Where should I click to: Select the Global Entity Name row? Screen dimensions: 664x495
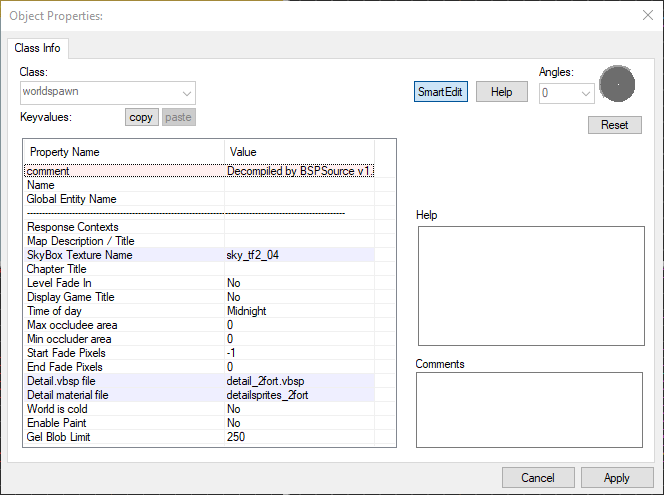(x=199, y=199)
